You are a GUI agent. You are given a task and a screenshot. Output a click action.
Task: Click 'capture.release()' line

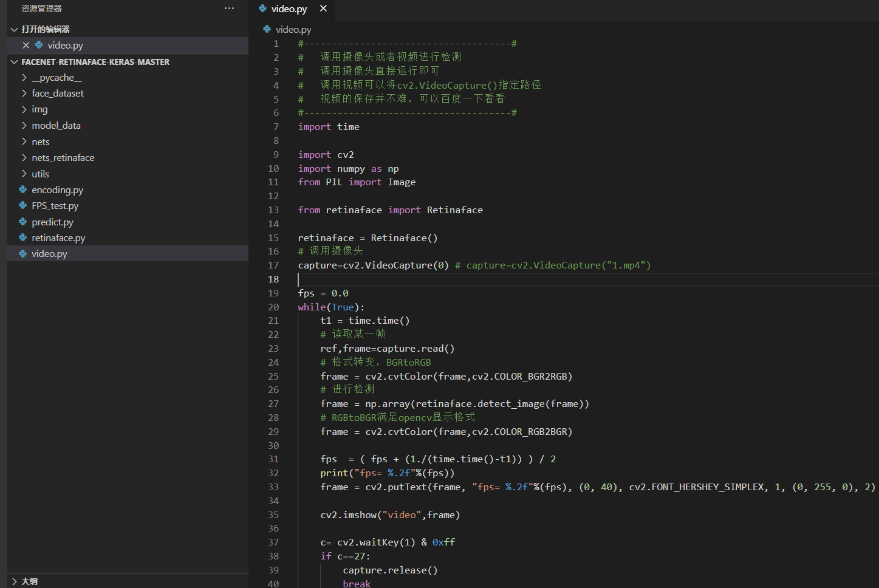390,570
